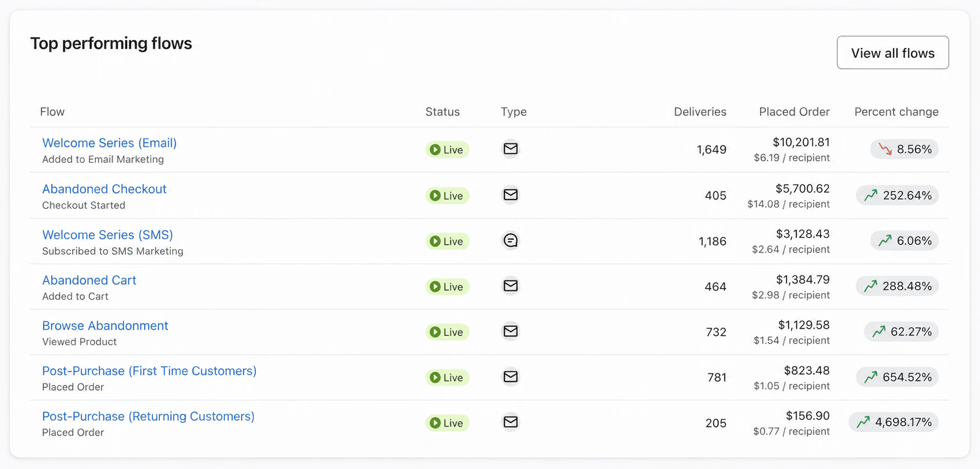Viewport: 980px width, 469px height.
Task: Click Live badge for Post-Purchase (Returning Customers)
Action: coord(447,423)
